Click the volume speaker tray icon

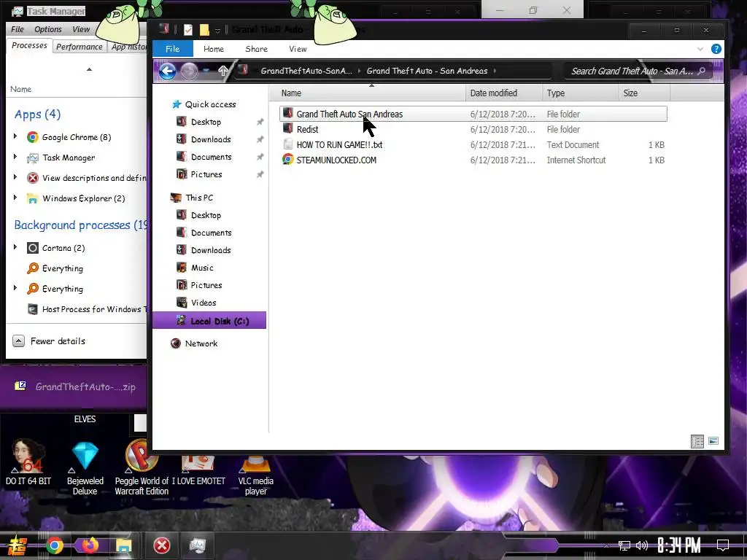pos(642,545)
